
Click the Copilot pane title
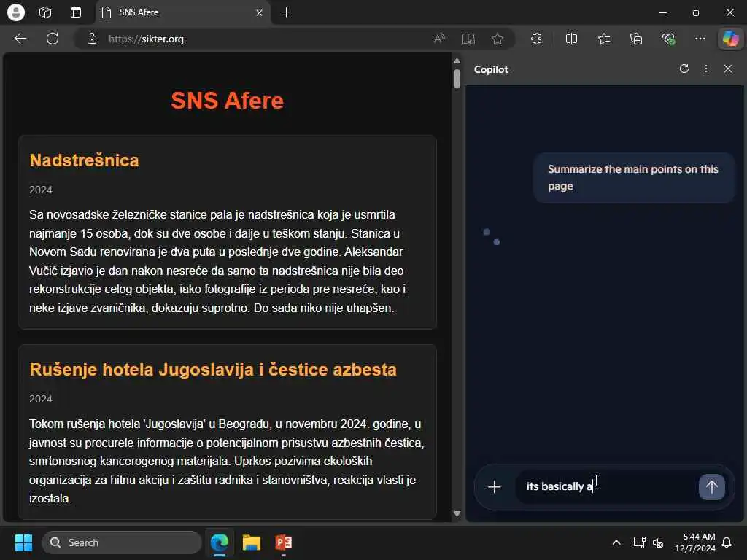[x=491, y=69]
